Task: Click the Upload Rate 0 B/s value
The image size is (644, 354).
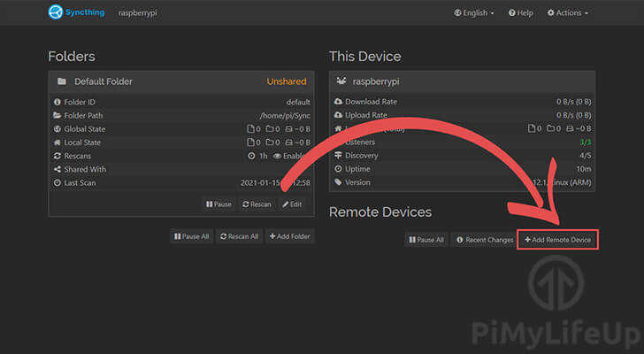Action: tap(574, 115)
